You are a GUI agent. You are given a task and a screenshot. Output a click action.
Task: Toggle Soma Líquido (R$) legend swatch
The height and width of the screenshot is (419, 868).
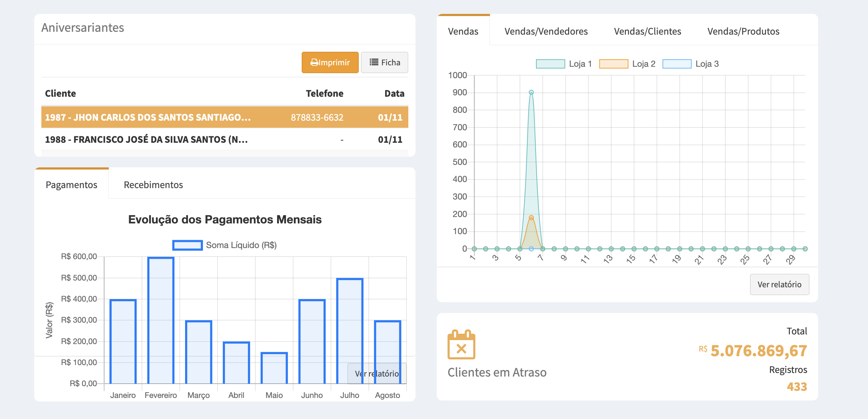click(x=188, y=245)
